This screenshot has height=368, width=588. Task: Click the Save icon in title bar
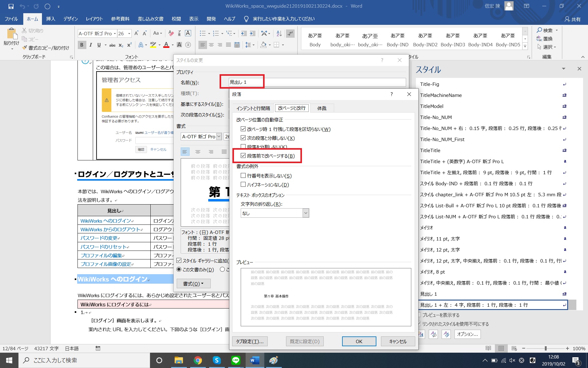pyautogui.click(x=11, y=6)
